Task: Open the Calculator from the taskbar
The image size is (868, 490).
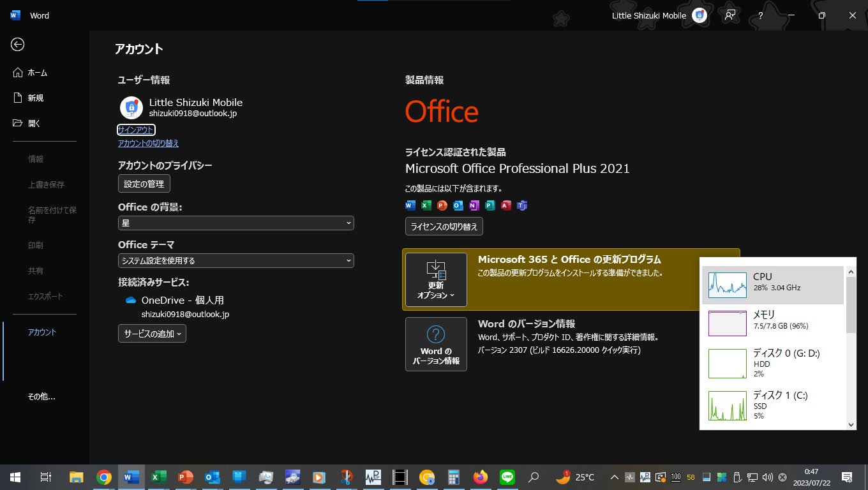Action: (454, 477)
